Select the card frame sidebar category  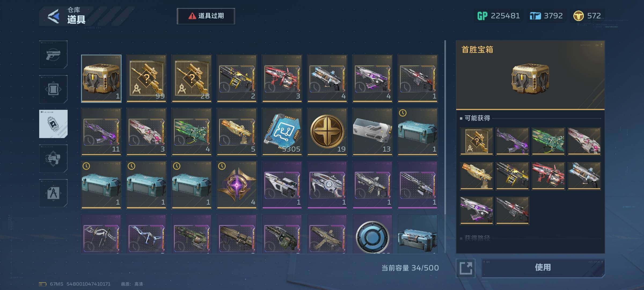click(x=53, y=89)
